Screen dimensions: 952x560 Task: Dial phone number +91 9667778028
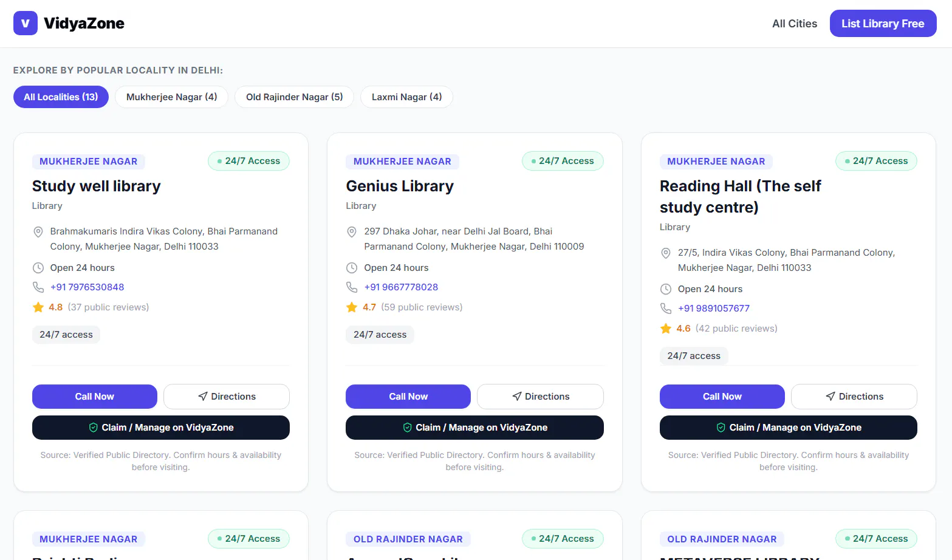[x=401, y=287]
